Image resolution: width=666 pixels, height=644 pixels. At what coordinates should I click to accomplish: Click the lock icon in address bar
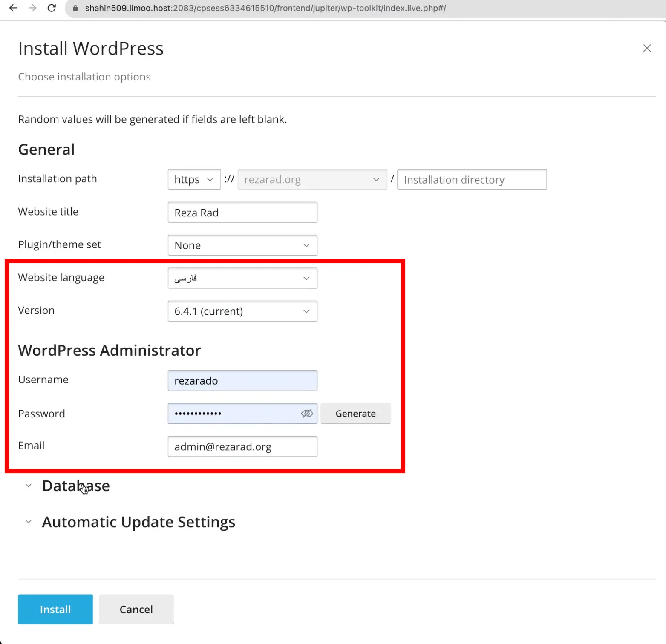[x=75, y=9]
